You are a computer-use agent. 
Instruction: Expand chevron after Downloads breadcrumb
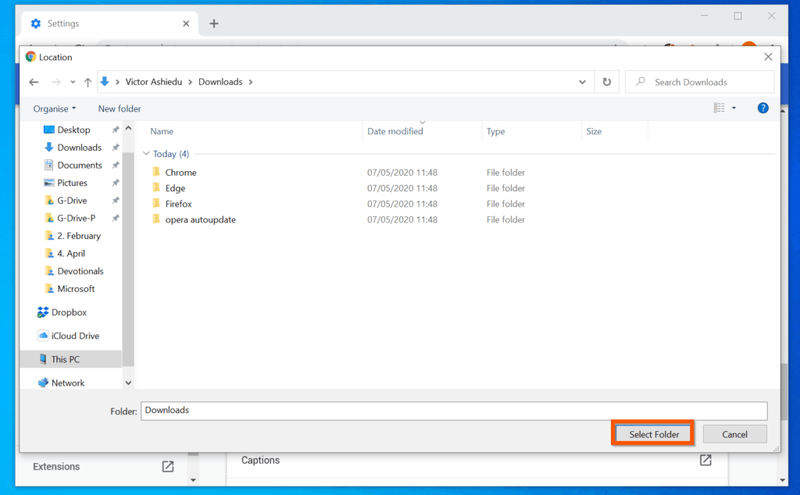[251, 82]
